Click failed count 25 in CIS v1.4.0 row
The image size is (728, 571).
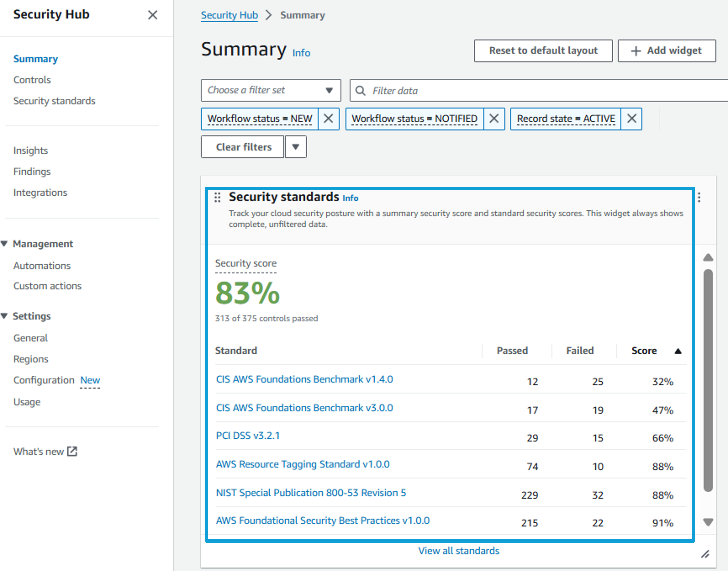(598, 382)
